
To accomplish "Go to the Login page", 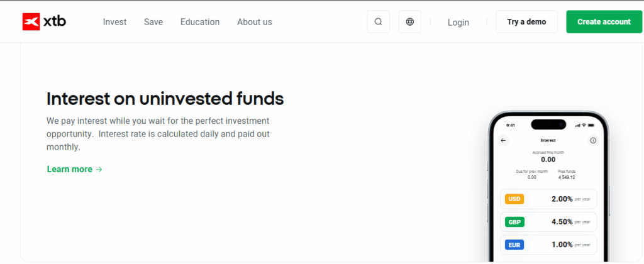I will (x=458, y=22).
